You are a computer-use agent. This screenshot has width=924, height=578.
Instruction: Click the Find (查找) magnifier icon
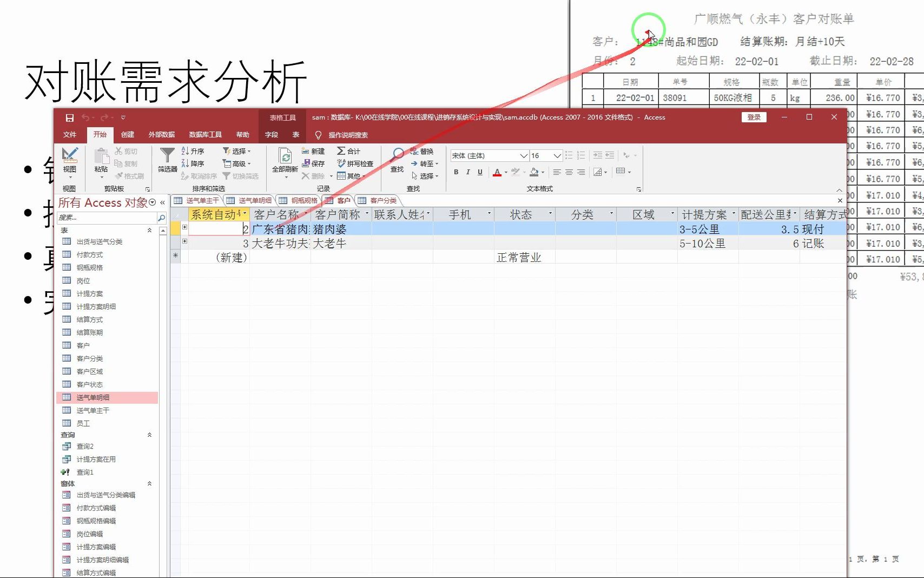tap(397, 155)
